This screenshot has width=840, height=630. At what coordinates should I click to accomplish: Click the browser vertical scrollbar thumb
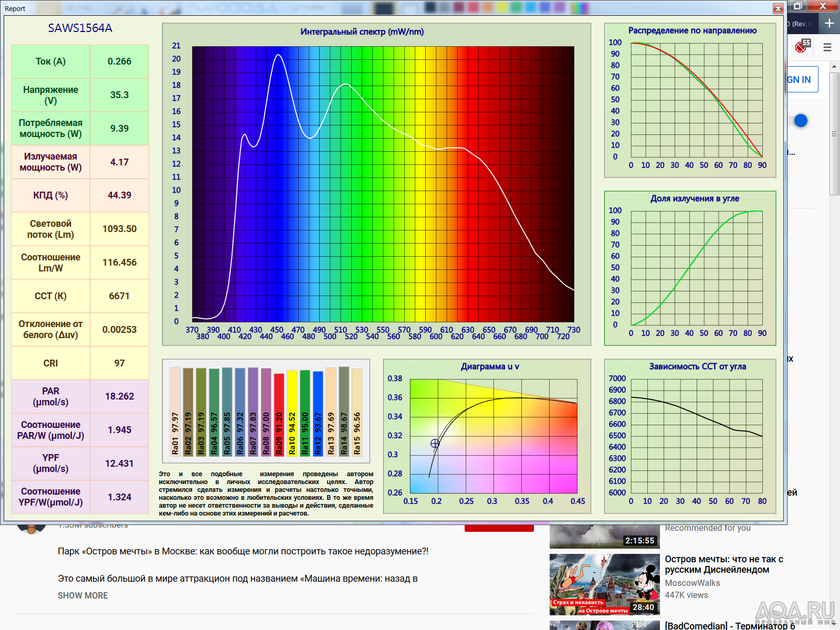coord(834,133)
